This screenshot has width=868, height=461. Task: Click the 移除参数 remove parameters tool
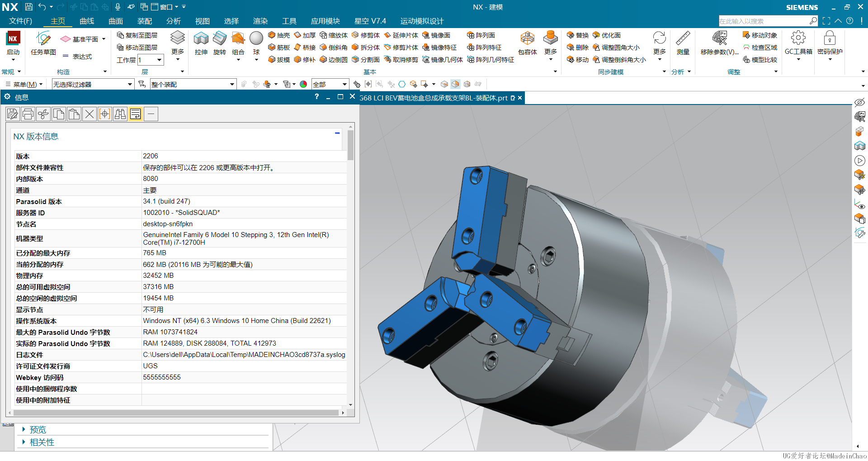720,44
